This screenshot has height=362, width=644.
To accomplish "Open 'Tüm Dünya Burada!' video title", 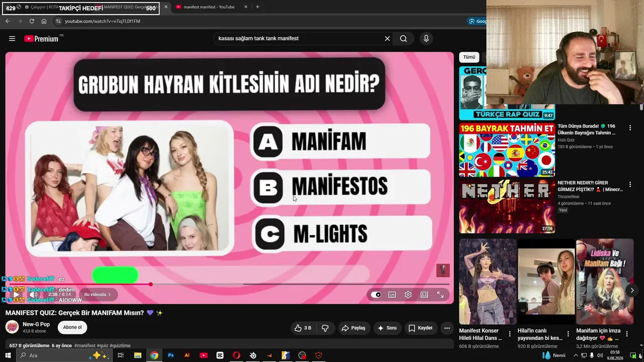I will tap(587, 129).
